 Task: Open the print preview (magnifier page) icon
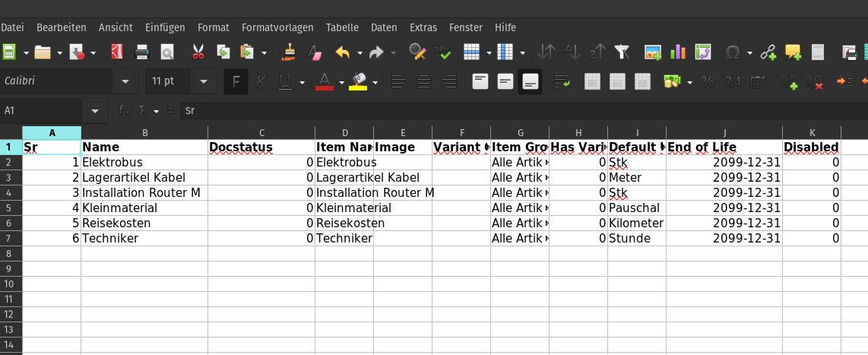[166, 52]
